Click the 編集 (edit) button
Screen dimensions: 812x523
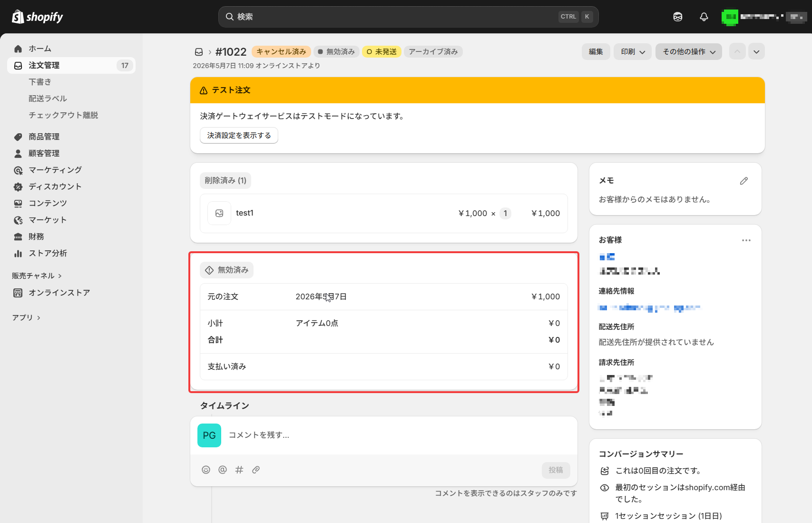(596, 51)
